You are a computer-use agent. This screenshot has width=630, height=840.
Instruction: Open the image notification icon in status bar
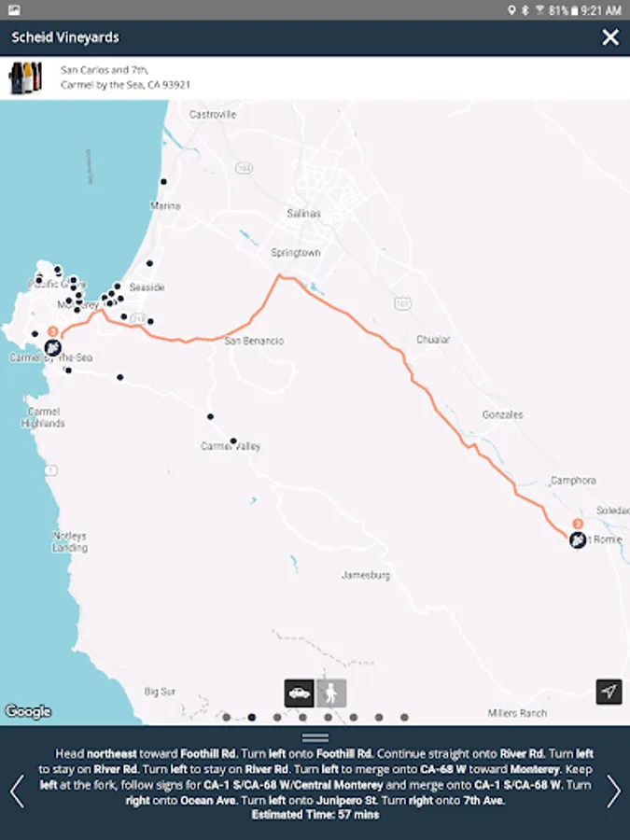pyautogui.click(x=14, y=10)
